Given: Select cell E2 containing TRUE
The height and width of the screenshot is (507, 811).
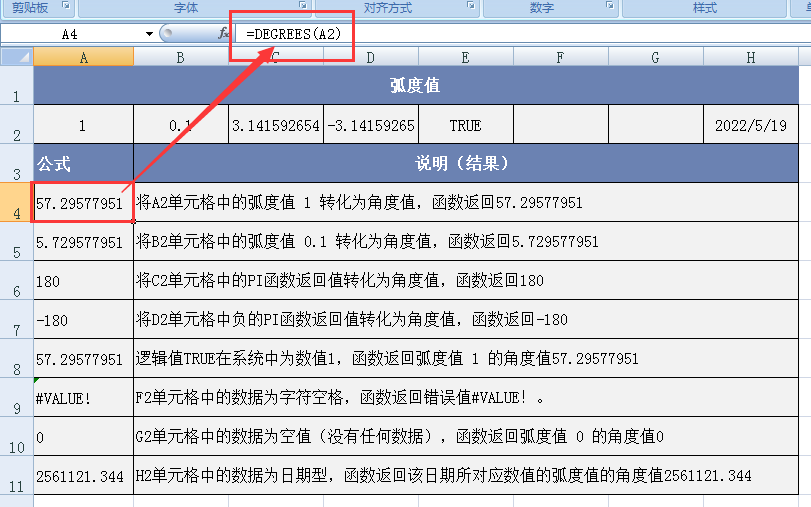Looking at the screenshot, I should [465, 125].
